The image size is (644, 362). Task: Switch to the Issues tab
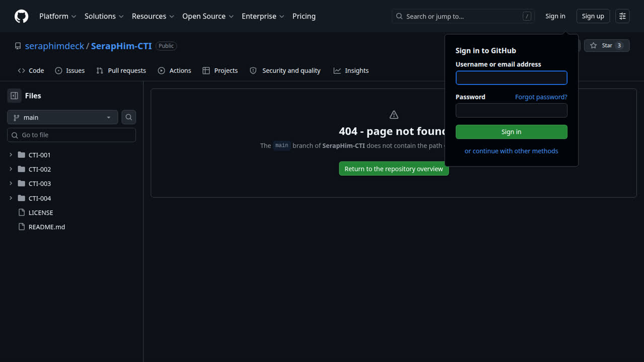(x=70, y=70)
